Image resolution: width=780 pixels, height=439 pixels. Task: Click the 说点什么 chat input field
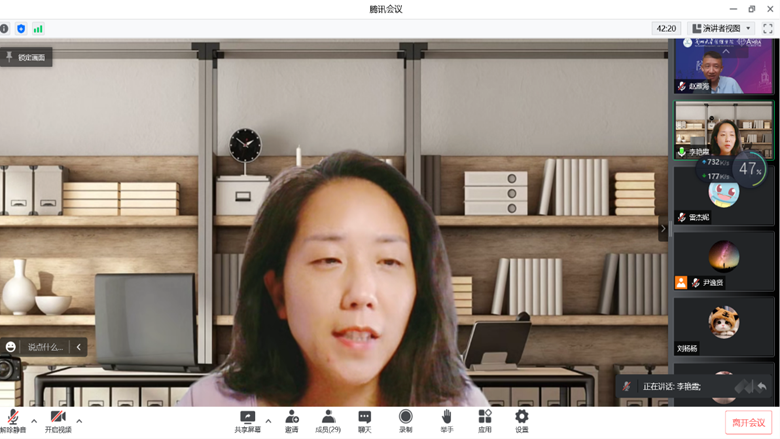(45, 347)
